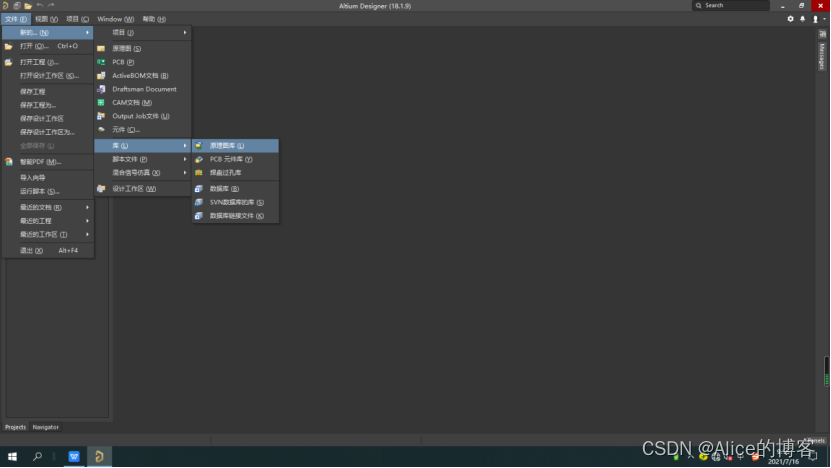Click the 原理图库 schematic library icon
Viewport: 831px width, 468px height.
(199, 145)
